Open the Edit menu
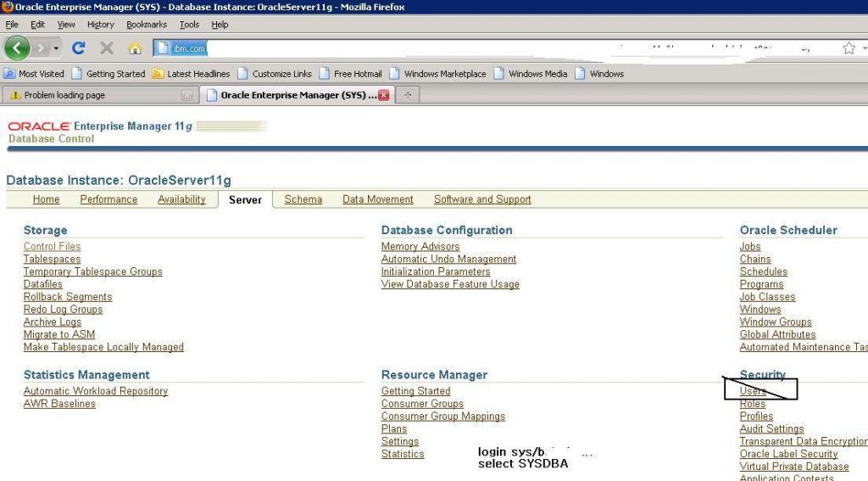Viewport: 868px width, 481px height. point(37,25)
